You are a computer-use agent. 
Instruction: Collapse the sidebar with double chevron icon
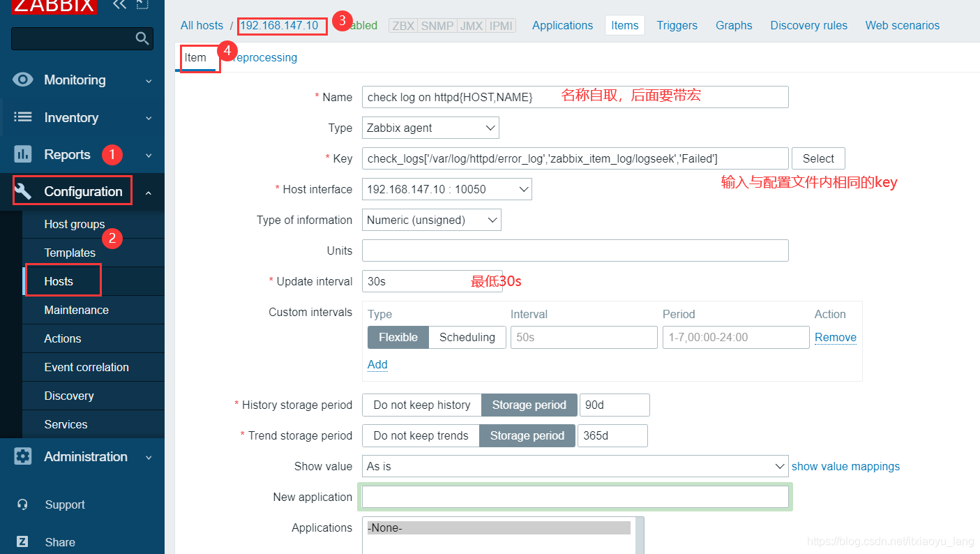point(120,5)
